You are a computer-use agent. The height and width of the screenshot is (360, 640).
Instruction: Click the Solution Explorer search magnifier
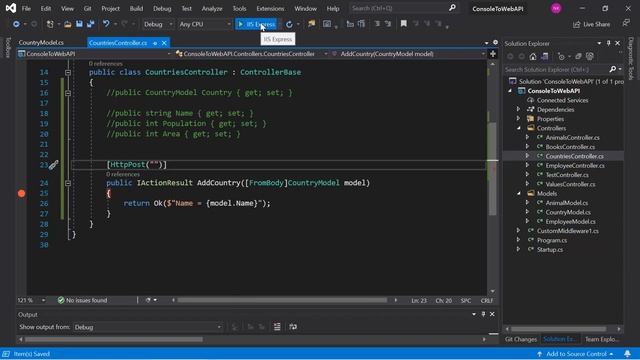pyautogui.click(x=613, y=69)
